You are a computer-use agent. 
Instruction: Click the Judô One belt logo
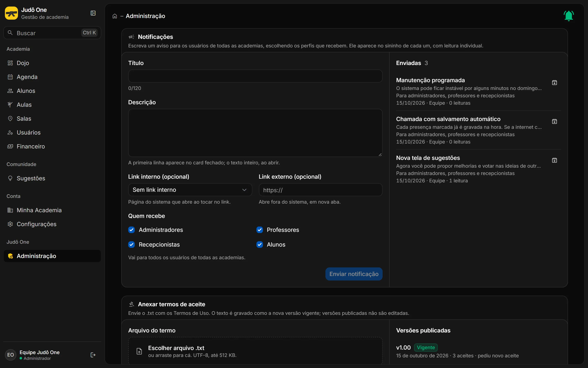(x=11, y=13)
